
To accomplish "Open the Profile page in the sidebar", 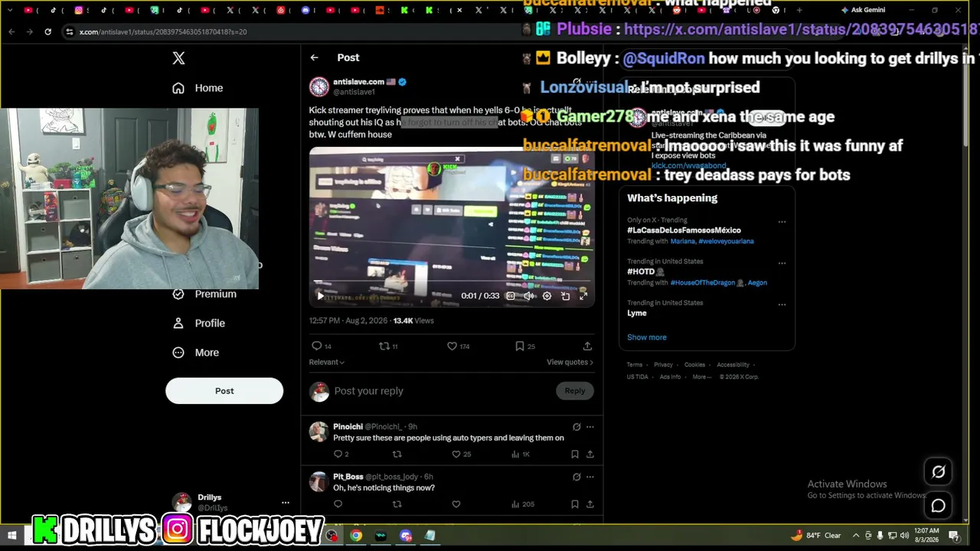I will (x=198, y=323).
